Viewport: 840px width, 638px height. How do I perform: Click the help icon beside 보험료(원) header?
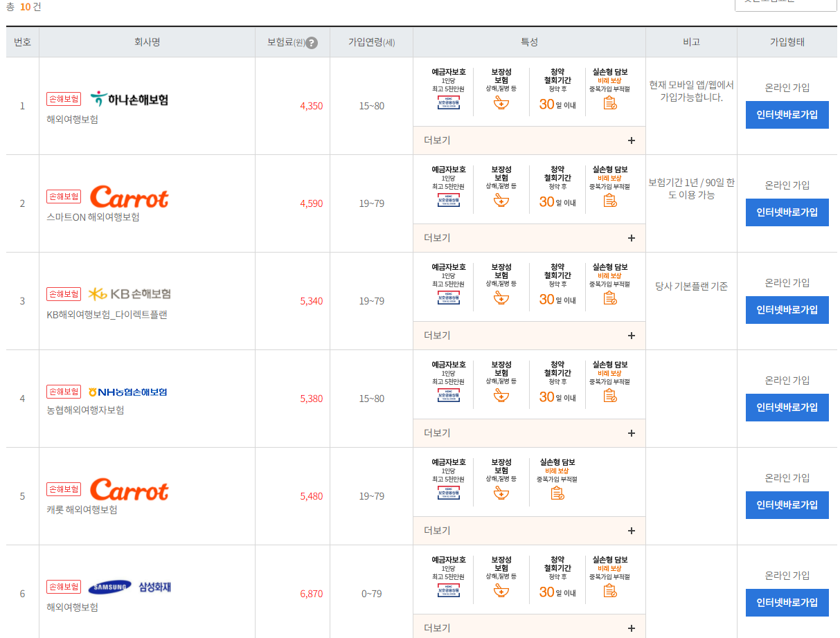click(312, 43)
